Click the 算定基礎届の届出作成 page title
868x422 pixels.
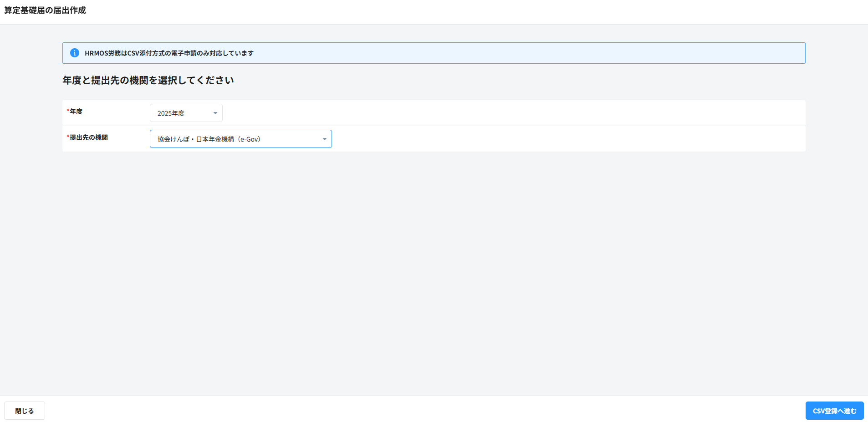coord(45,10)
